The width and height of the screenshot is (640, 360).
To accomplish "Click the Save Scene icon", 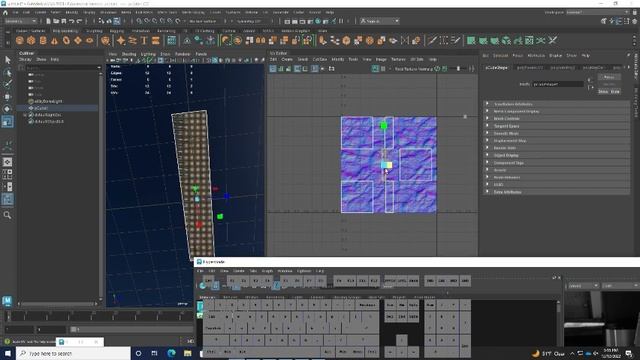I will click(64, 21).
